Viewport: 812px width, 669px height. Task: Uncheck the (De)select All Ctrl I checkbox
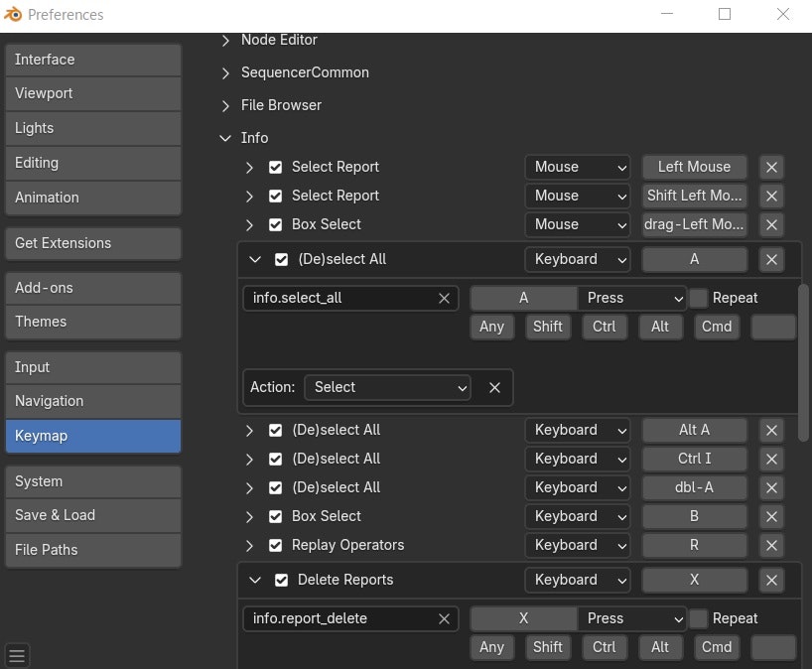pyautogui.click(x=276, y=459)
